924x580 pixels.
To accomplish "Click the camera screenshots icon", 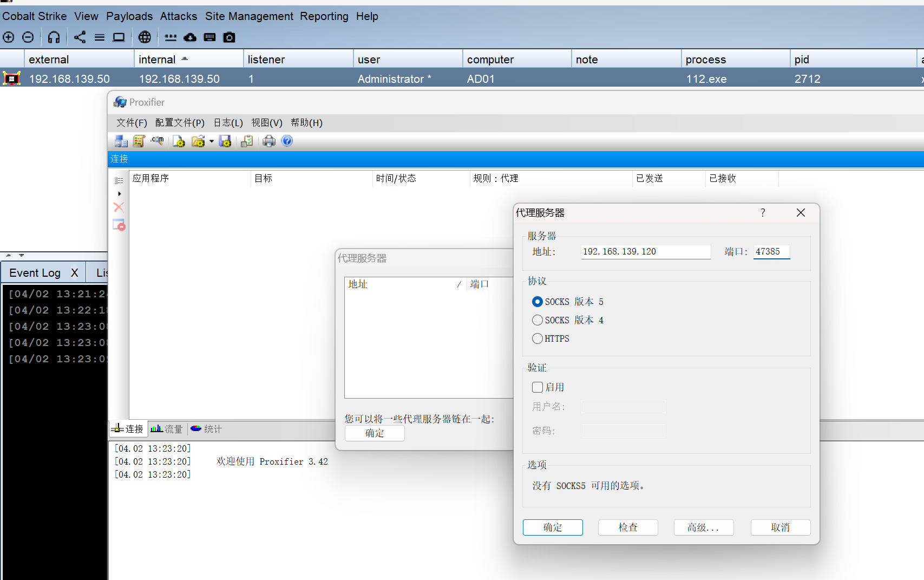I will click(x=230, y=37).
